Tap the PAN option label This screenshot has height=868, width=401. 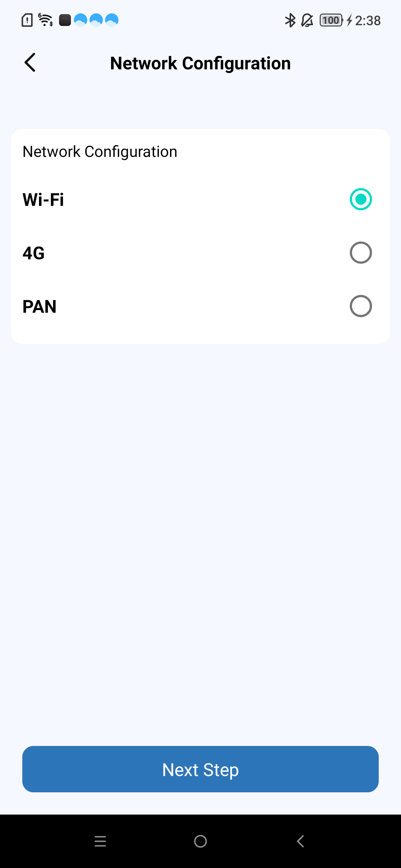point(39,306)
